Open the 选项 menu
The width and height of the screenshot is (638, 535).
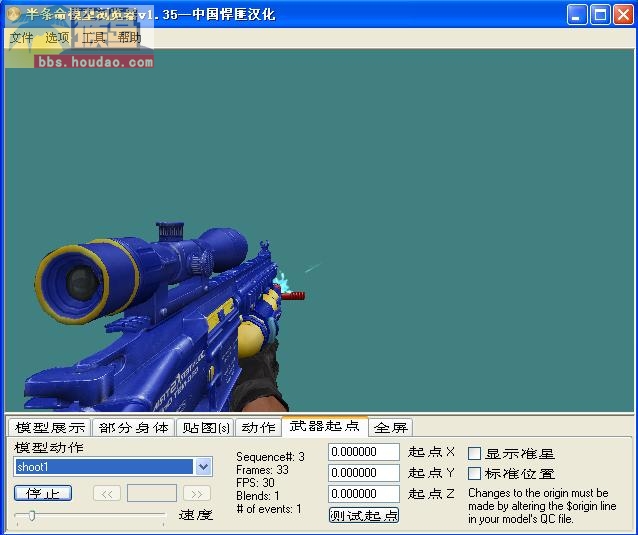coord(57,38)
